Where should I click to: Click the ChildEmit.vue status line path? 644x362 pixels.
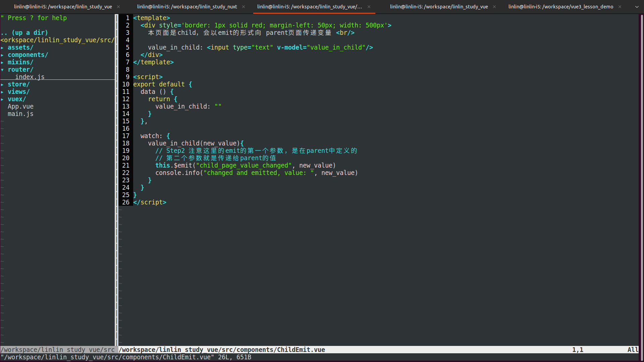point(222,350)
